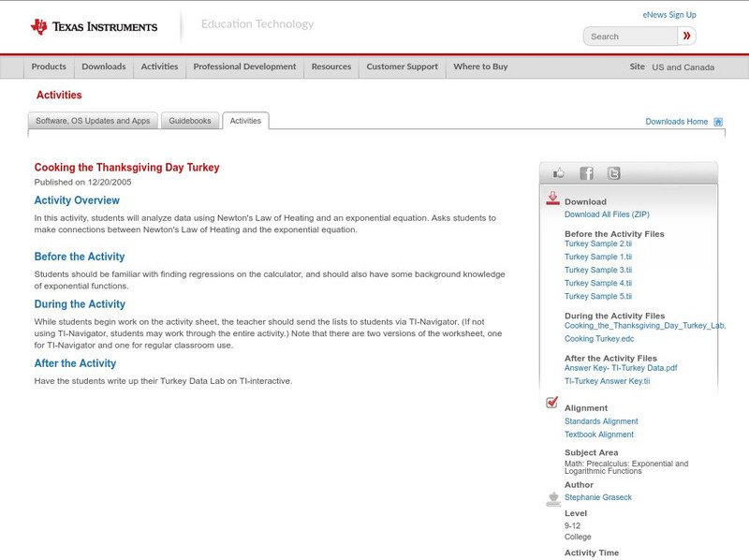Open Answer Key- TI-Turkey Data.pdf
The image size is (749, 560).
621,368
